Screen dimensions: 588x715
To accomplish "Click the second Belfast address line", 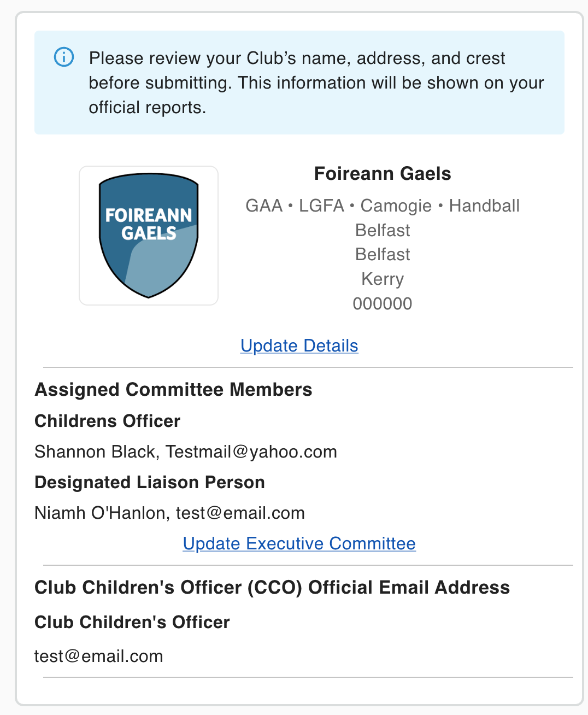I will tap(383, 254).
